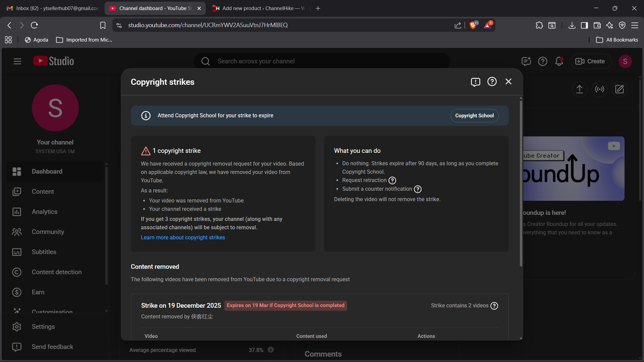Open help icon in Copyright strikes header
The height and width of the screenshot is (362, 644).
(x=492, y=82)
